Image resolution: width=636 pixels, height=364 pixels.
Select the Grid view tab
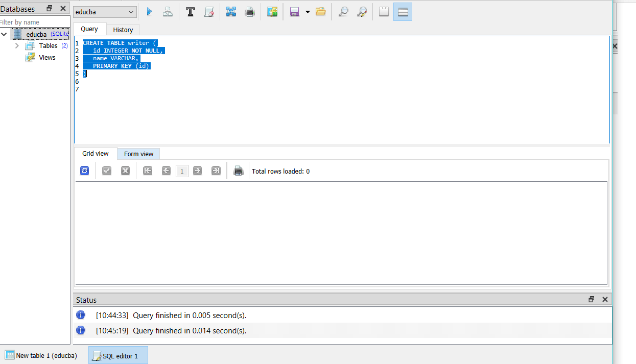(96, 153)
